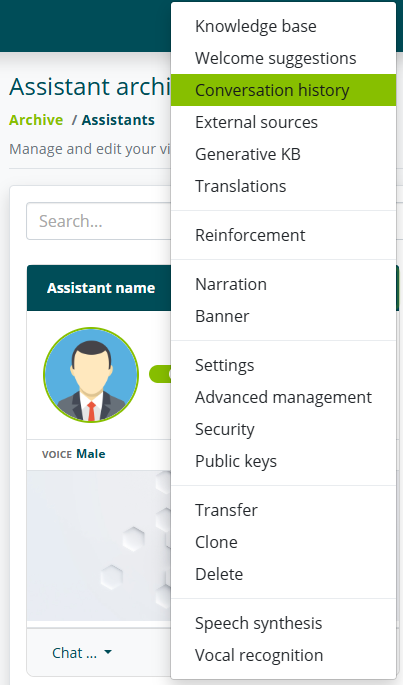Choose Public keys option
Viewport: 403px width, 685px height.
click(283, 461)
